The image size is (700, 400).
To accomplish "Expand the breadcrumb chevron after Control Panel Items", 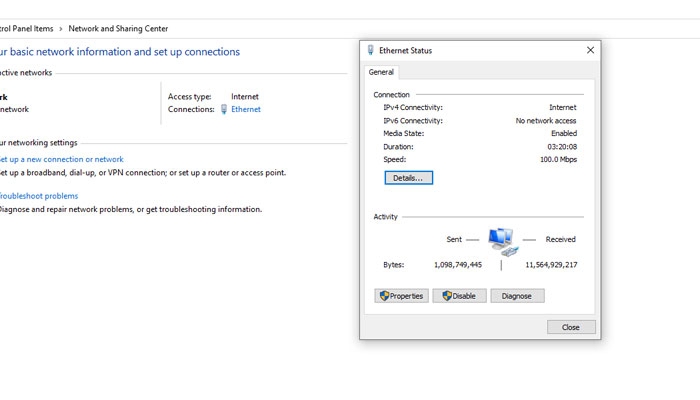I will [x=61, y=29].
